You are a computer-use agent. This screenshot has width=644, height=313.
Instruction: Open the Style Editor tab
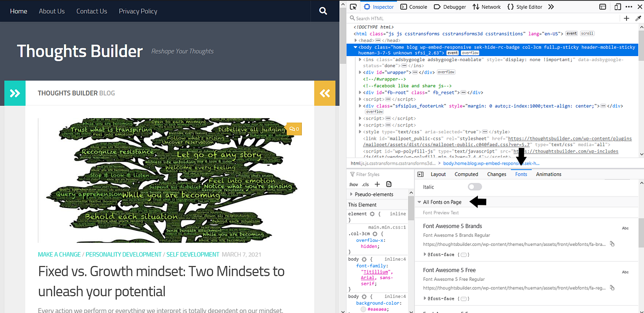524,7
